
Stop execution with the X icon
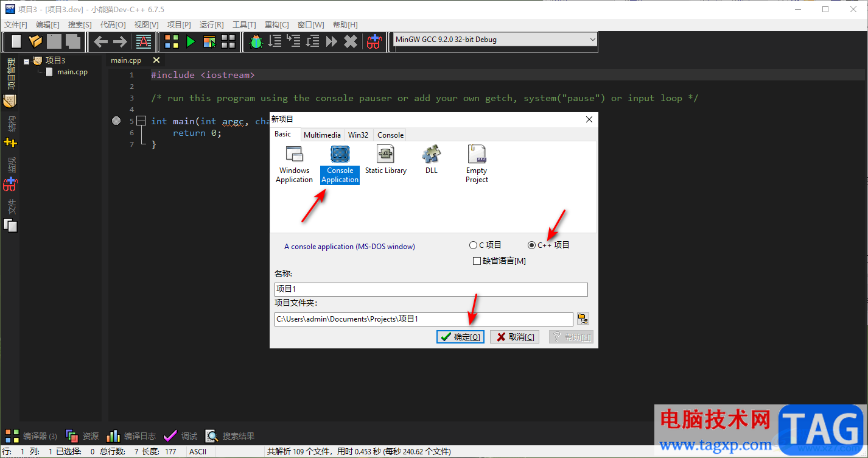click(x=351, y=41)
